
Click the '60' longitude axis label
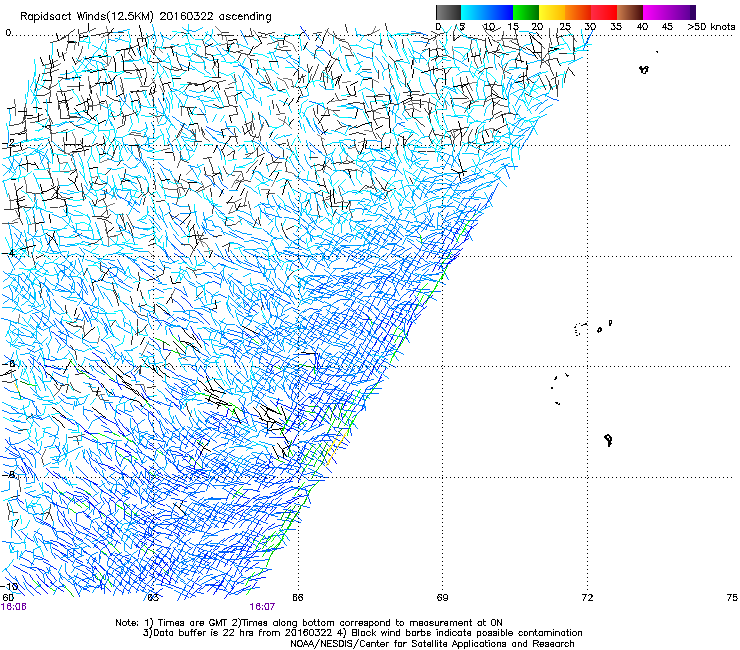pyautogui.click(x=8, y=598)
